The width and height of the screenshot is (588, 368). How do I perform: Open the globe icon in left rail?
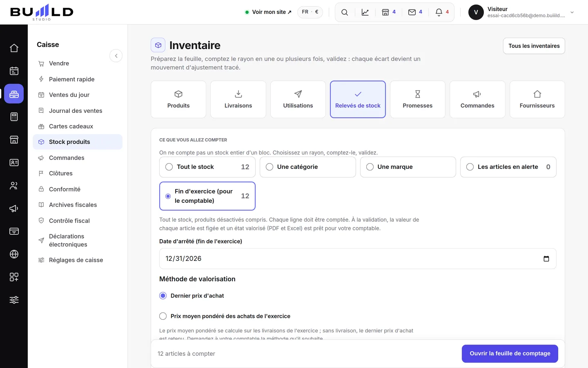[x=14, y=254]
